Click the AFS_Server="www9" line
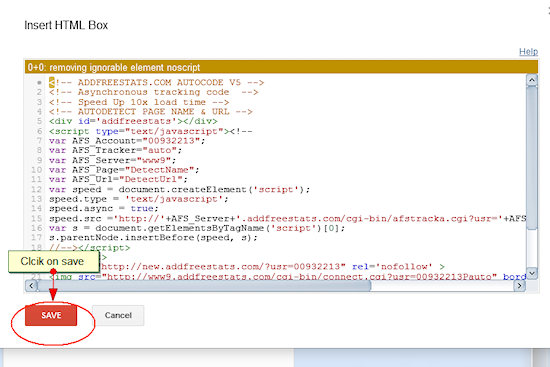 click(x=113, y=160)
